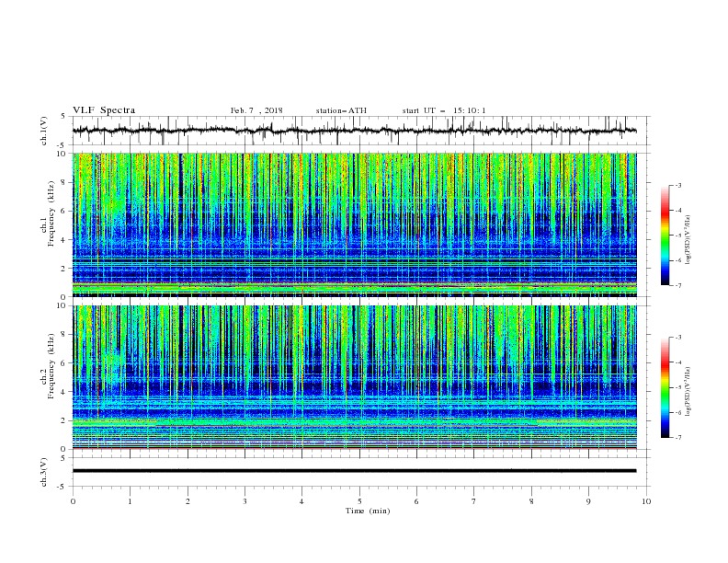Click the "2" frequency tick on ch.1 spectrogram
Image resolution: width=728 pixels, height=563 pixels.
[64, 268]
